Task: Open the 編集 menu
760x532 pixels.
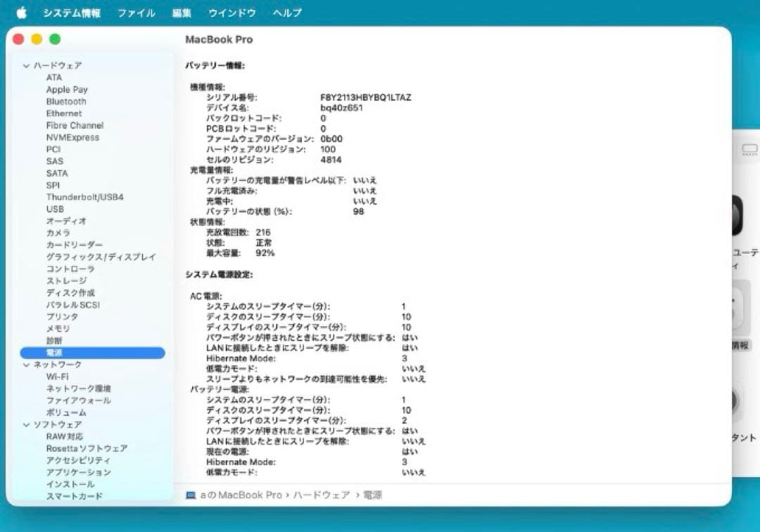Action: 180,12
